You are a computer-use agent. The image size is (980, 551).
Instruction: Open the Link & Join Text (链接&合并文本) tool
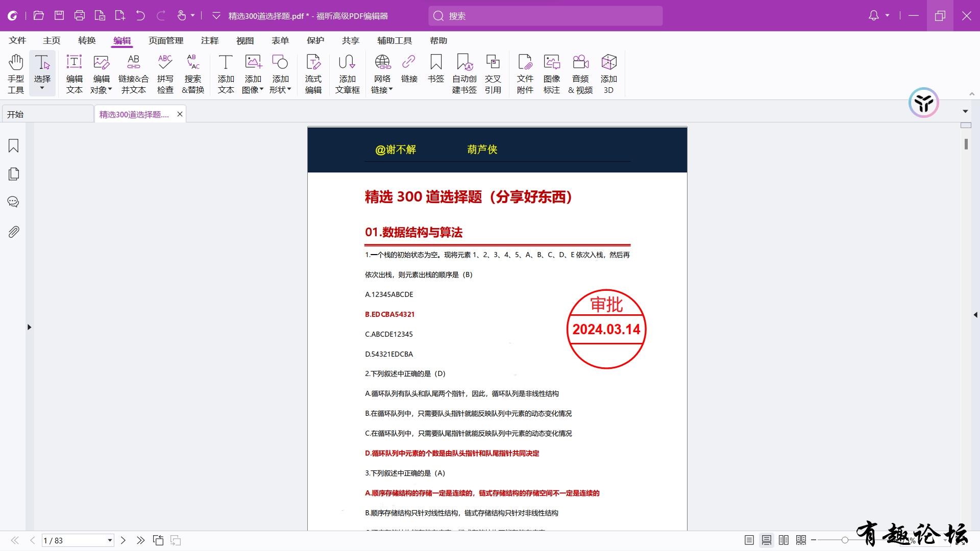coord(134,74)
